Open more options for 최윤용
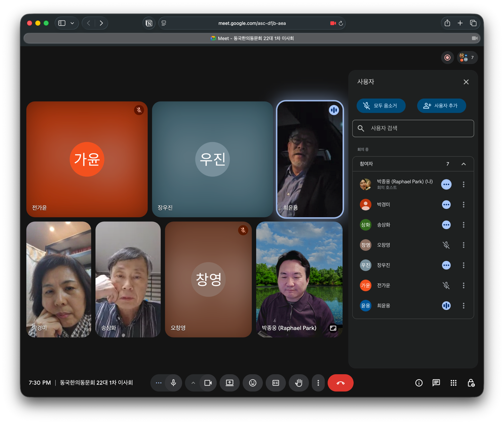This screenshot has width=504, height=424. (x=463, y=305)
